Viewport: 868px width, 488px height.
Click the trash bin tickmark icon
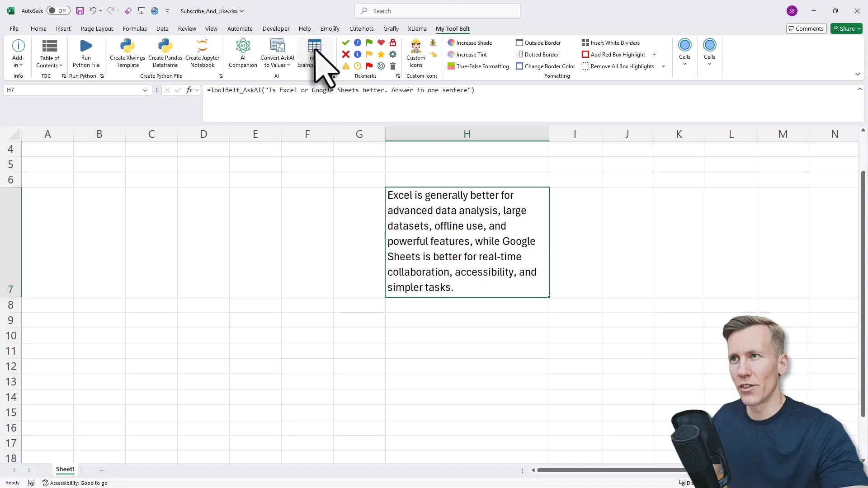coord(393,66)
